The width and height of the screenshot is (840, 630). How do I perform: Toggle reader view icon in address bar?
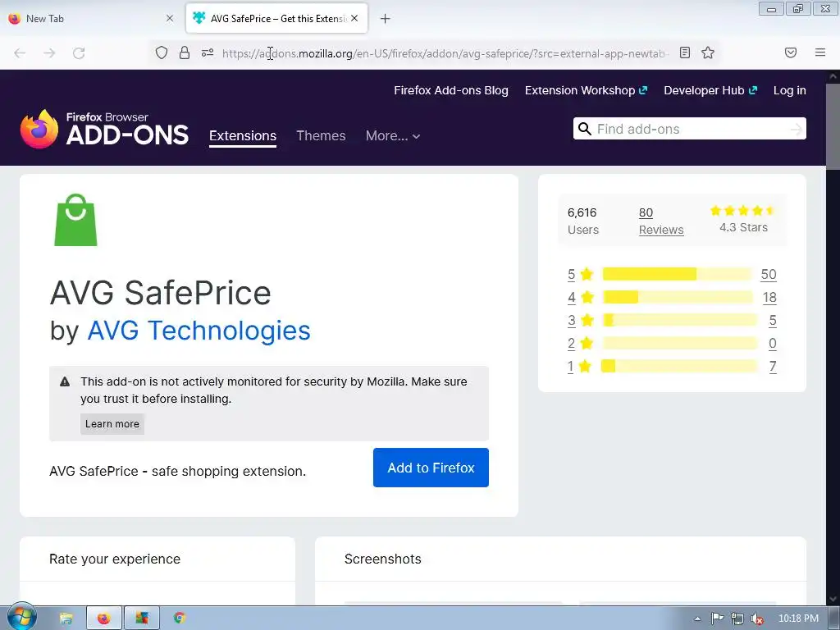tap(685, 52)
